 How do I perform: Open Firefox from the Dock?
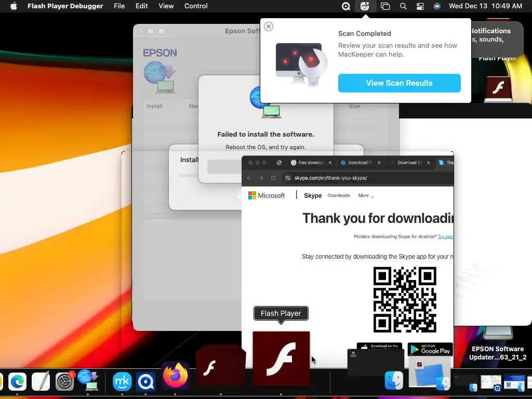click(175, 376)
